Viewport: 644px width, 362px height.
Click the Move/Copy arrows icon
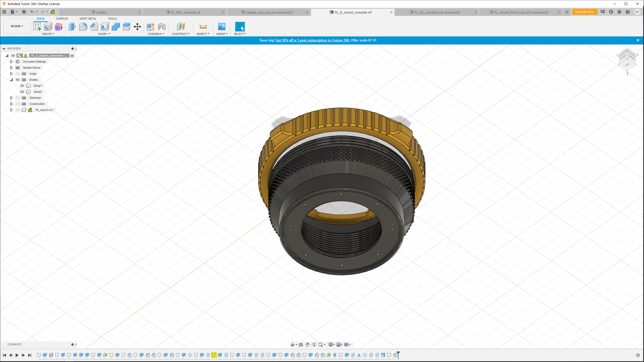click(137, 27)
